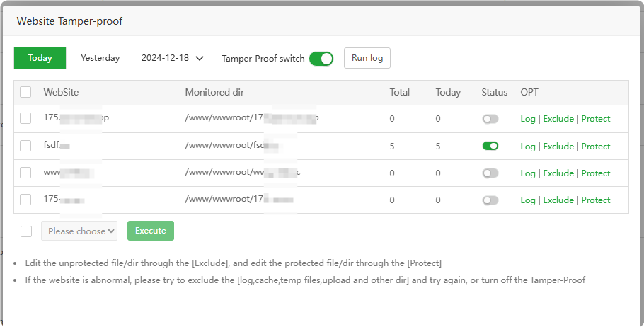Click Exclude for first 175 website row
644x327 pixels.
pos(558,119)
